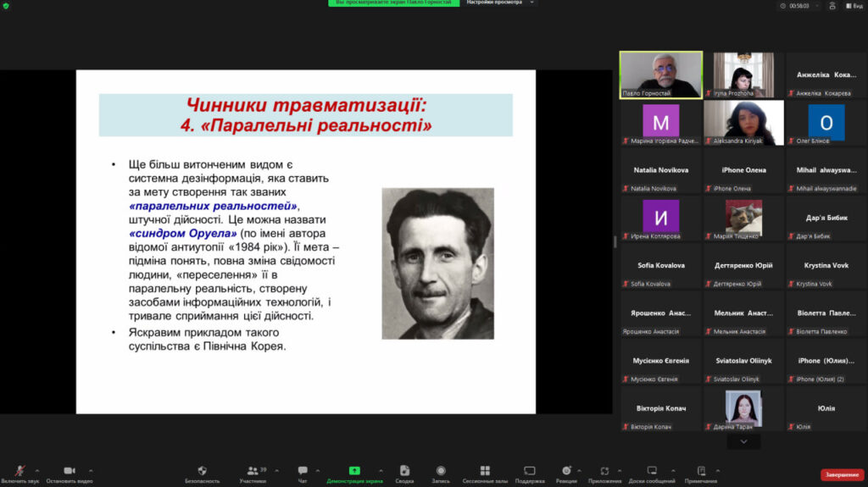Toggle camera with Остановить видео
The image size is (868, 487).
click(69, 471)
